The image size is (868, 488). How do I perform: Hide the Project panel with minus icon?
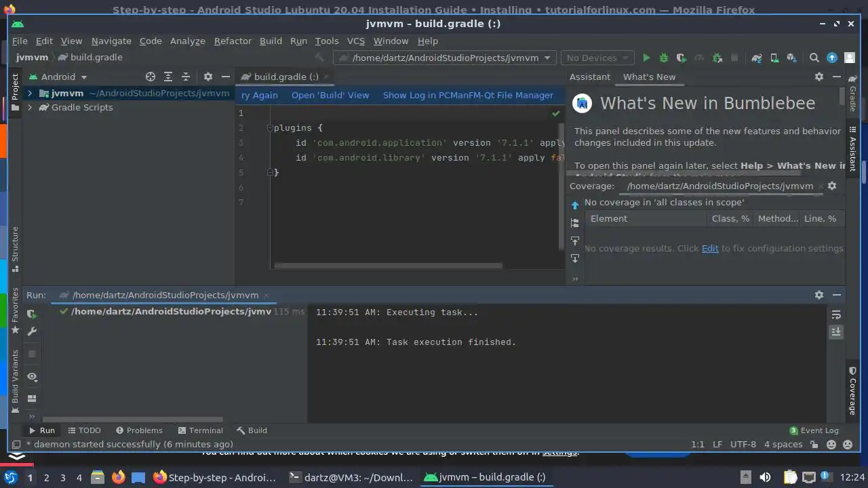[x=226, y=77]
